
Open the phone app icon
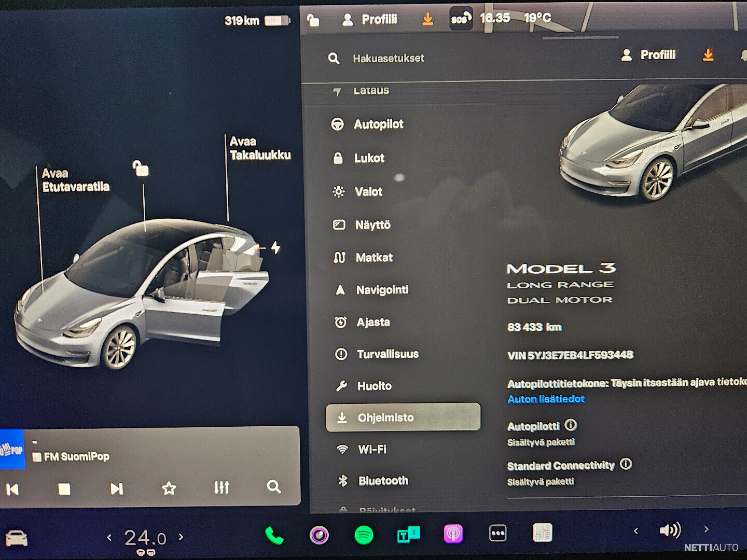[x=274, y=535]
